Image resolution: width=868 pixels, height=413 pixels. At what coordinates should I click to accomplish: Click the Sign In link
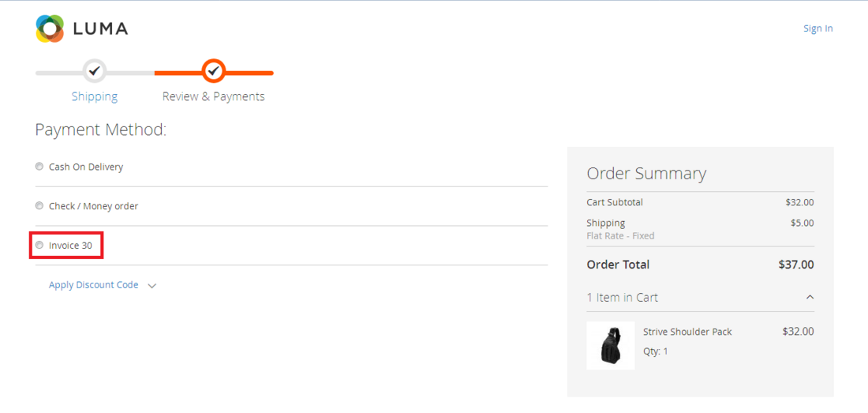[x=817, y=28]
